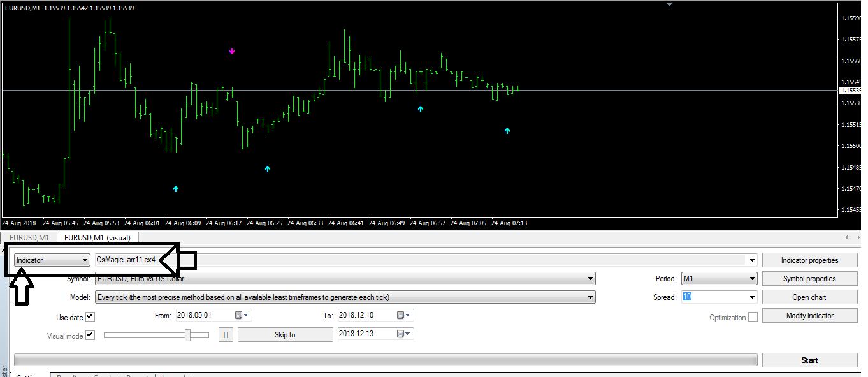Click the cyan up arrow near 06:09

click(x=176, y=189)
